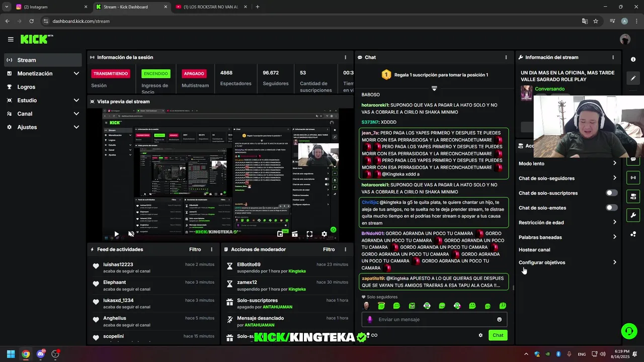Click Filtro in Acciones de moderador
Viewport: 644px width, 362px height.
coord(329,249)
